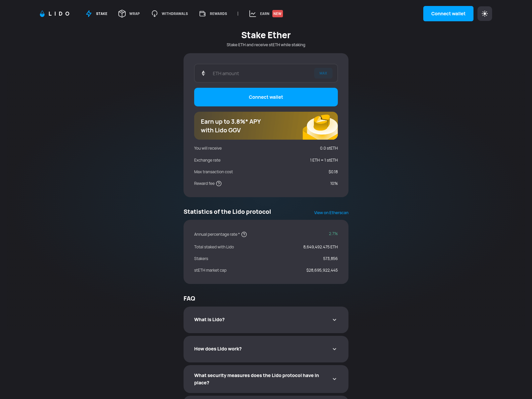Screen dimensions: 532x399
Task: Click the Reward fee help icon
Action: (219, 184)
